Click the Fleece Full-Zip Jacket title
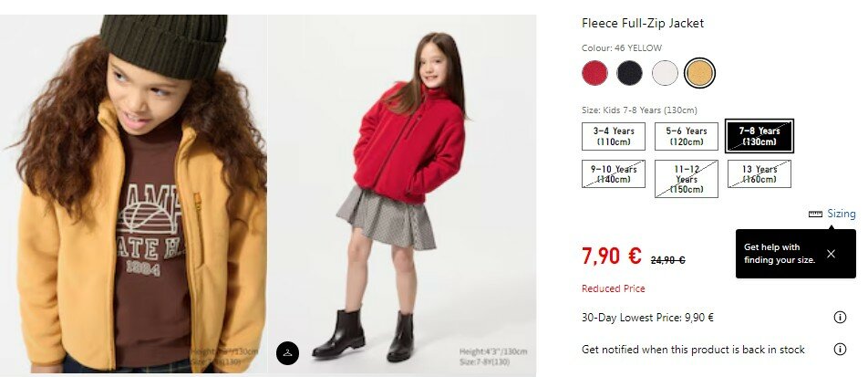Image resolution: width=868 pixels, height=377 pixels. [x=643, y=24]
